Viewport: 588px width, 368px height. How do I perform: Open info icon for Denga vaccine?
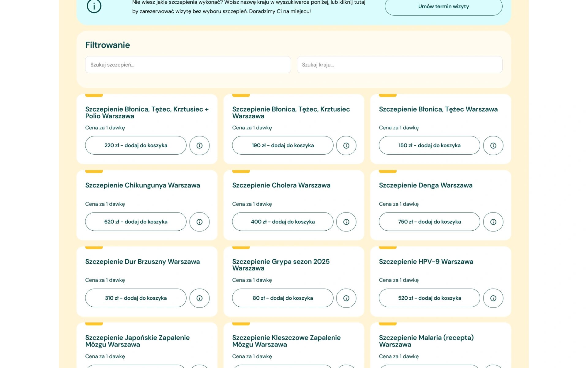493,222
